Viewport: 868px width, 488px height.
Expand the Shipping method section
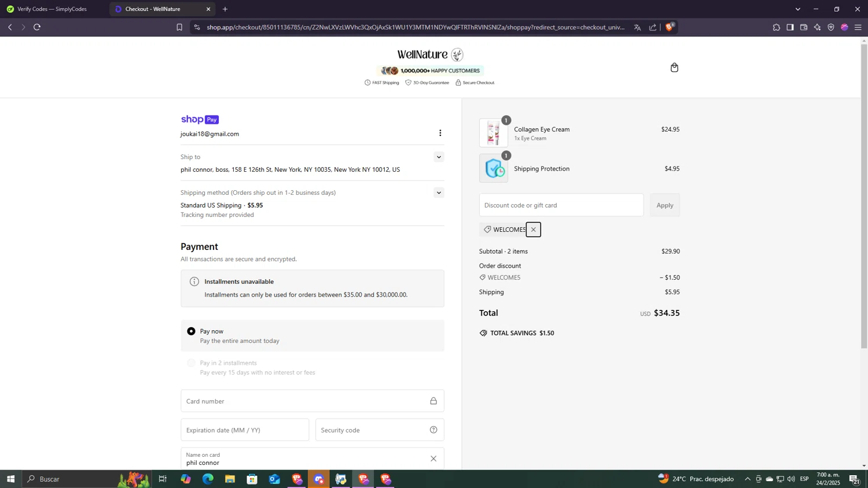pyautogui.click(x=439, y=193)
